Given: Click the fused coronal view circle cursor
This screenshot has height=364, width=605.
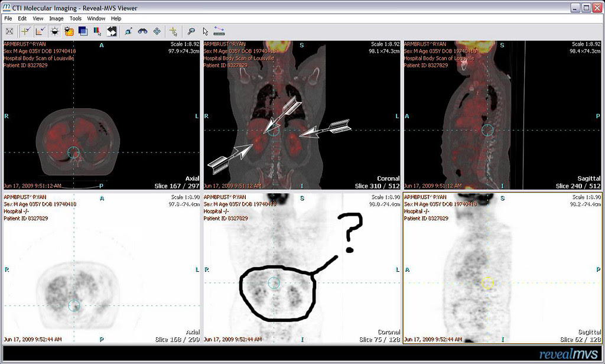Looking at the screenshot, I should tap(274, 130).
